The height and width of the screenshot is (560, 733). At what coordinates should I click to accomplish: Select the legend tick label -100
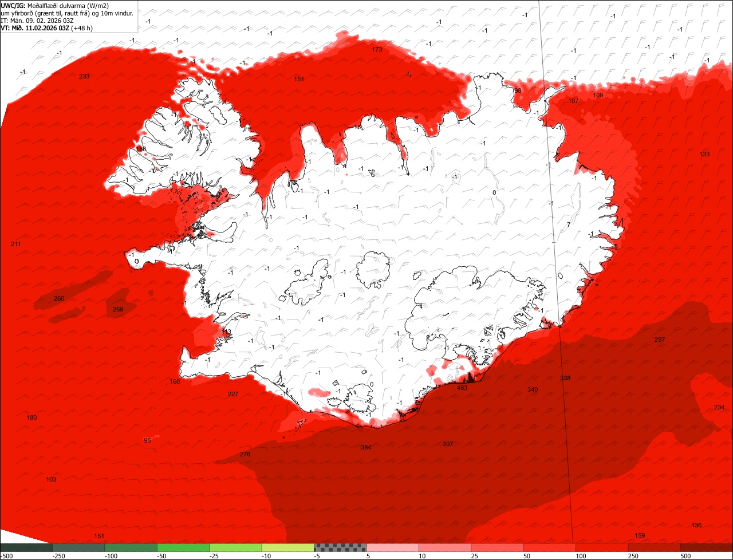point(111,556)
